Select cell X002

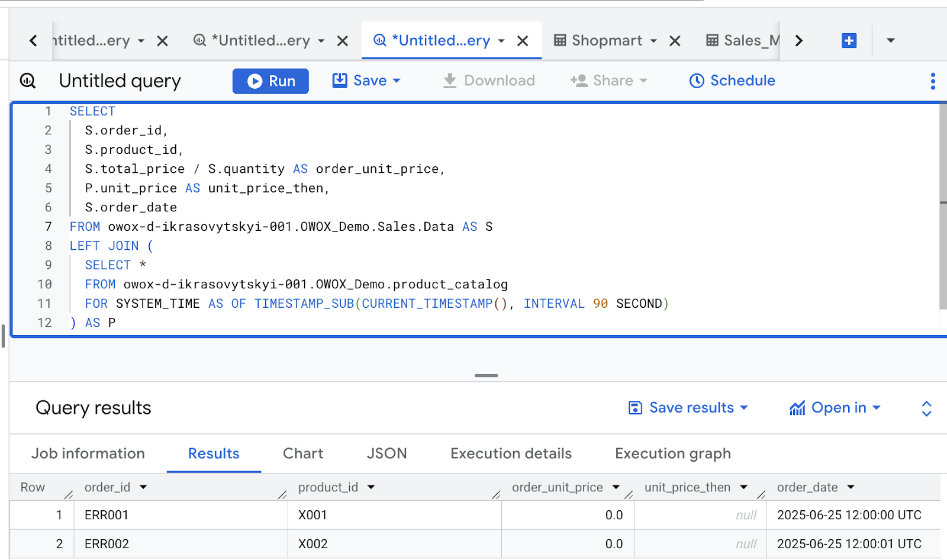coord(394,544)
